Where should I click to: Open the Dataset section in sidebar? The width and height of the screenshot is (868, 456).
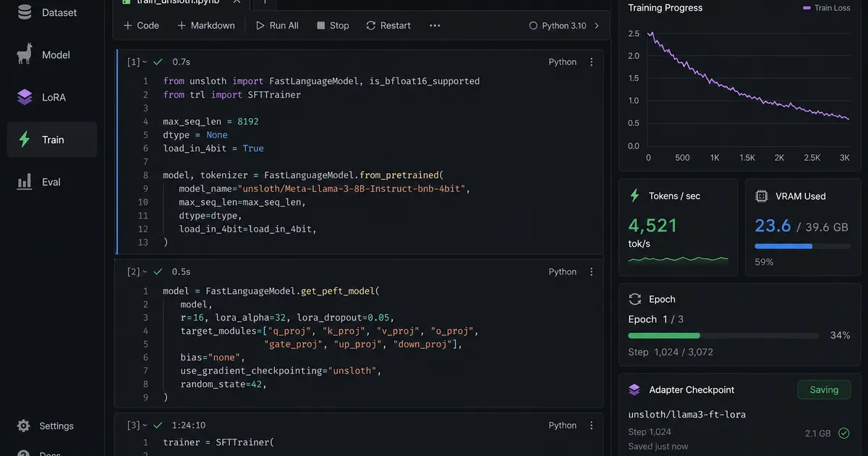(x=51, y=12)
